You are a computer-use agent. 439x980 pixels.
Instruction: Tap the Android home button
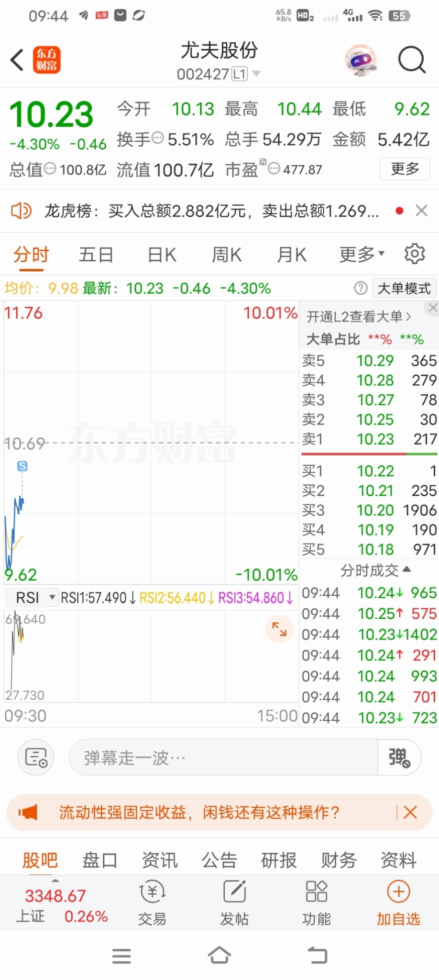pos(219,955)
